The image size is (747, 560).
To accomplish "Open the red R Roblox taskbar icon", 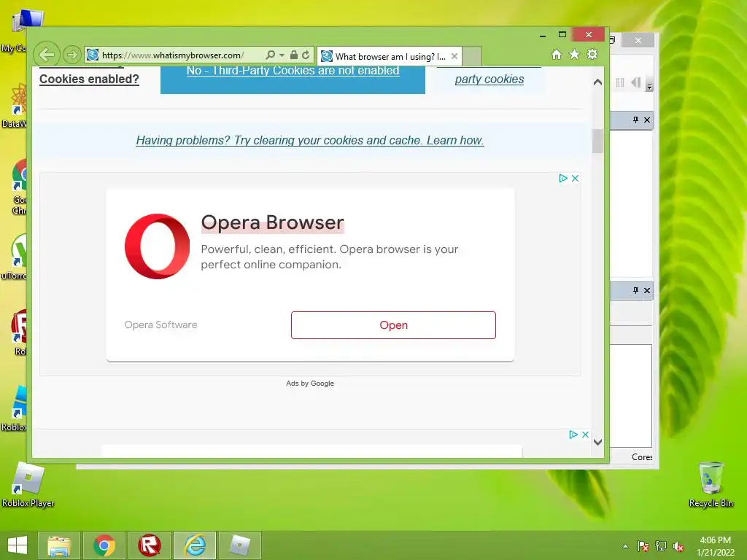I will [x=150, y=545].
